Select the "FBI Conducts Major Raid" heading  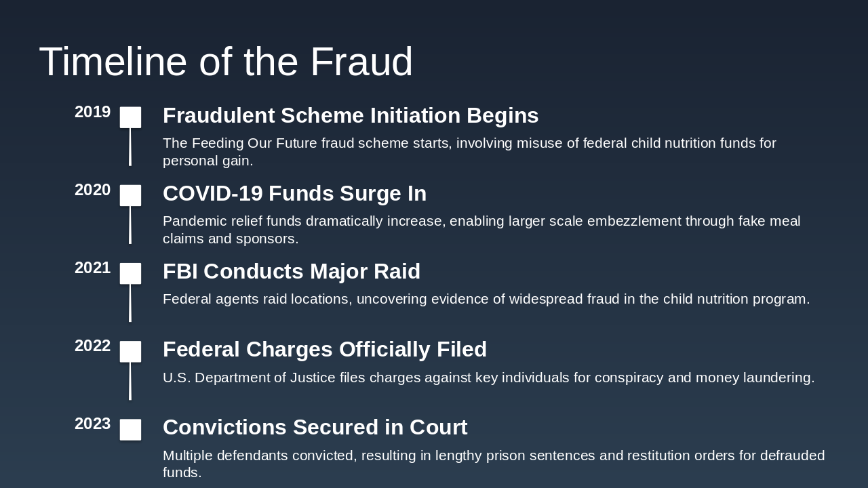click(292, 272)
